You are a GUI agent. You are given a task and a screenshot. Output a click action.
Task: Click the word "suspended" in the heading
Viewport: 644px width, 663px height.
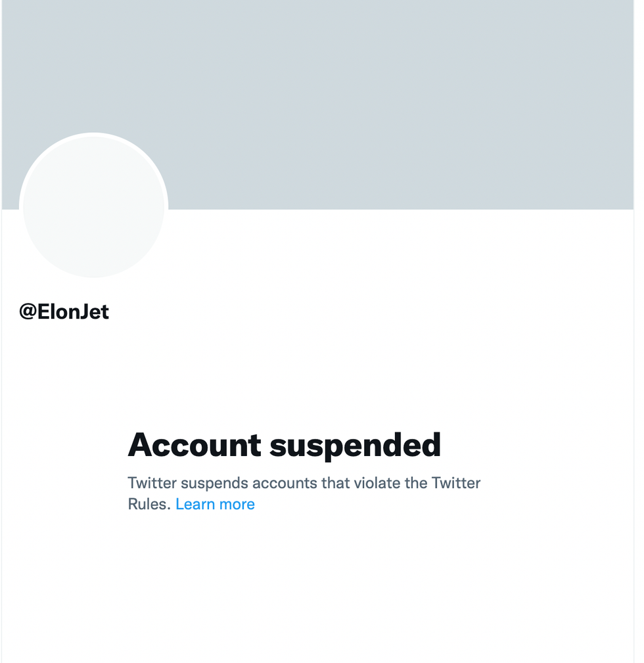coord(355,446)
